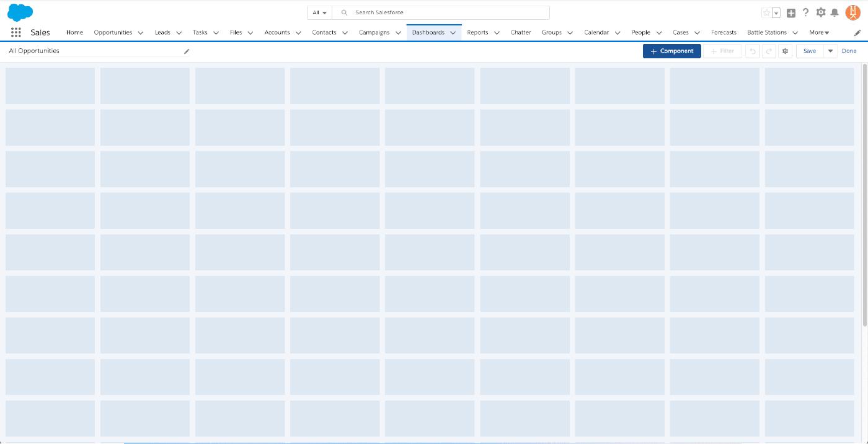The image size is (868, 444).
Task: Open dashboard properties gear icon
Action: click(785, 51)
